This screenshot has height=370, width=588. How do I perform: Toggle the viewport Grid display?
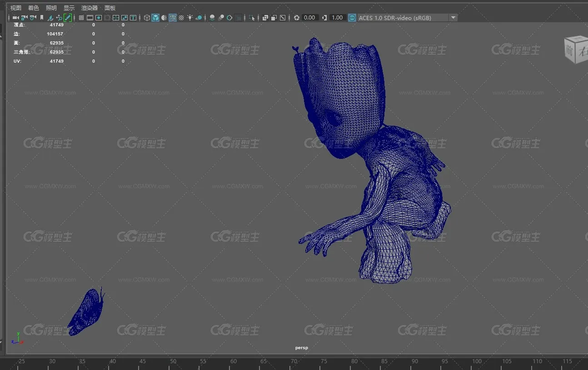point(81,18)
